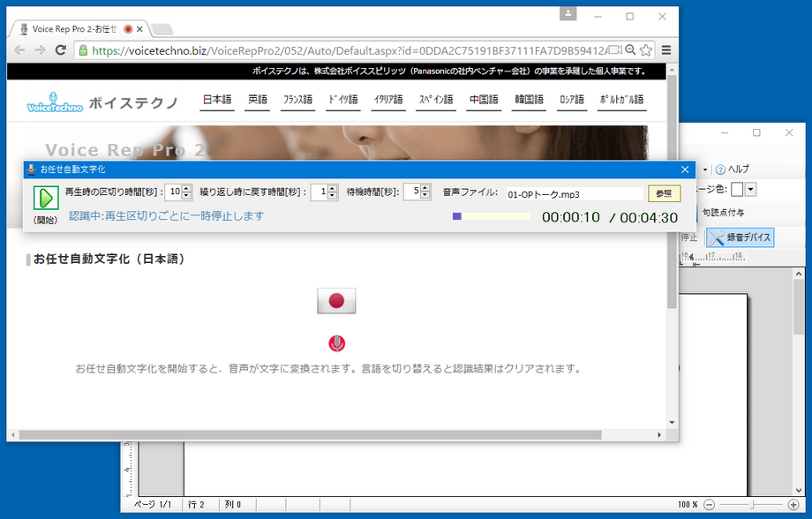
Task: Click the wait time field showing 5
Action: point(412,192)
